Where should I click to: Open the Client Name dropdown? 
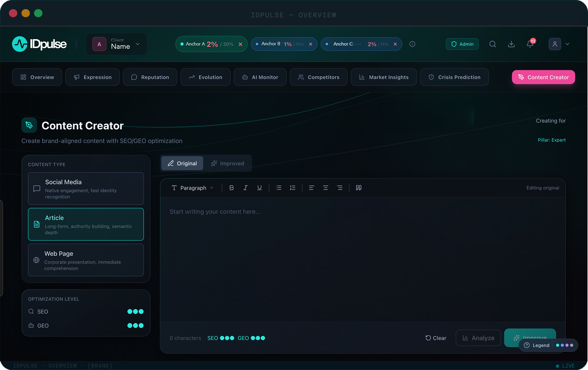point(116,44)
